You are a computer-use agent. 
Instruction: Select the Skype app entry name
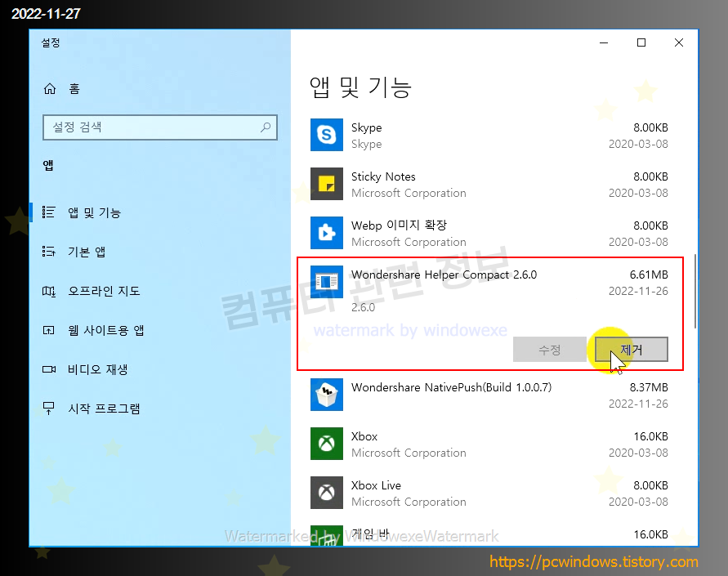click(x=366, y=127)
